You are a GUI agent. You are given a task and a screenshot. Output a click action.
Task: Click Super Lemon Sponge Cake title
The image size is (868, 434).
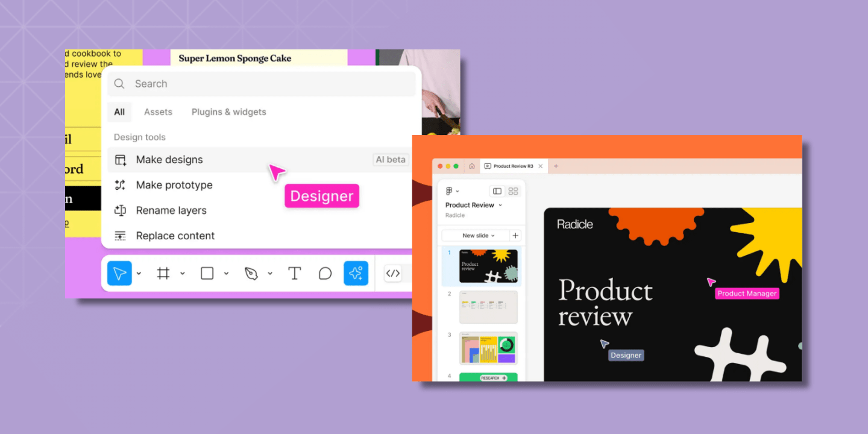(235, 58)
